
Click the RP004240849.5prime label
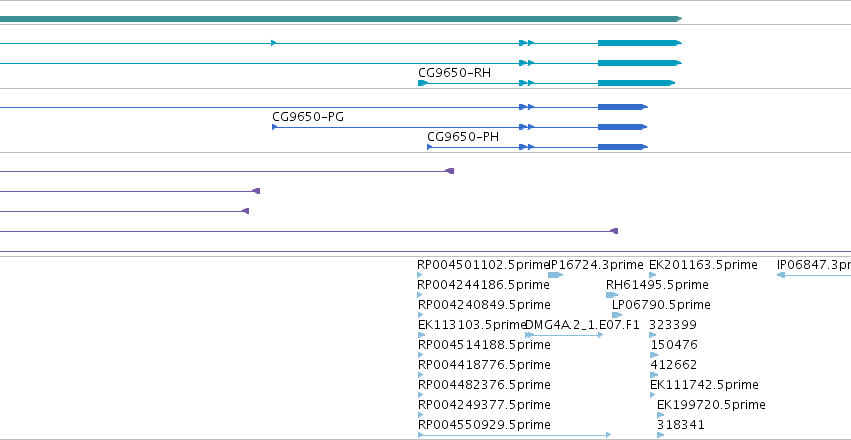coord(484,305)
